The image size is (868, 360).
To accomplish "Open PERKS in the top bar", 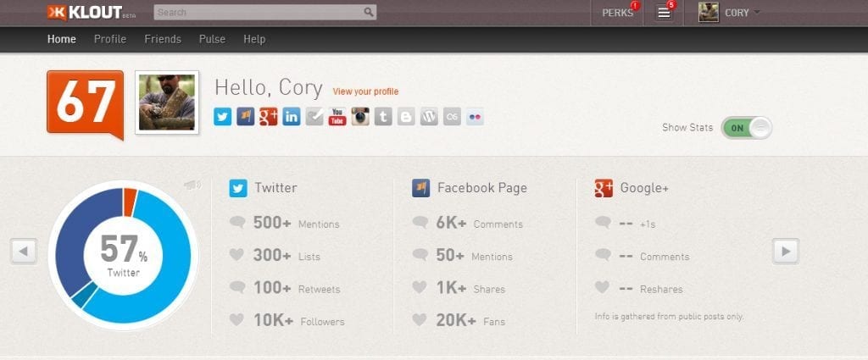I will 618,13.
